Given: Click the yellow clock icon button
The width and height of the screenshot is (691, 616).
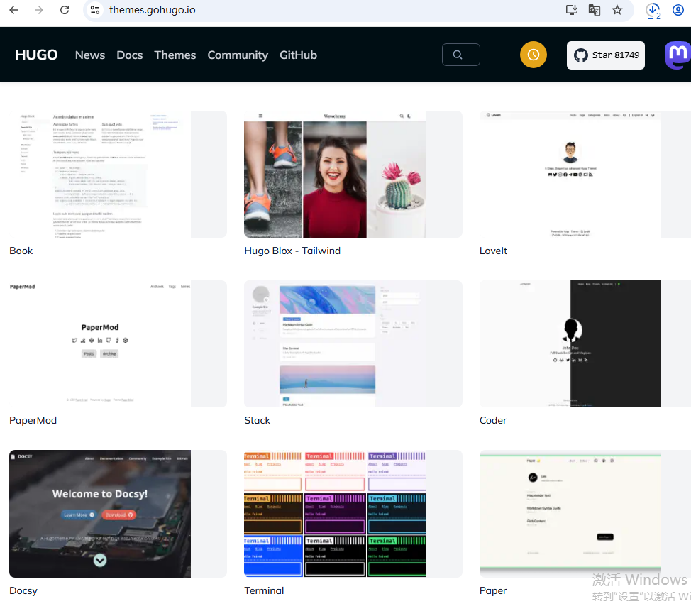Looking at the screenshot, I should pyautogui.click(x=534, y=55).
